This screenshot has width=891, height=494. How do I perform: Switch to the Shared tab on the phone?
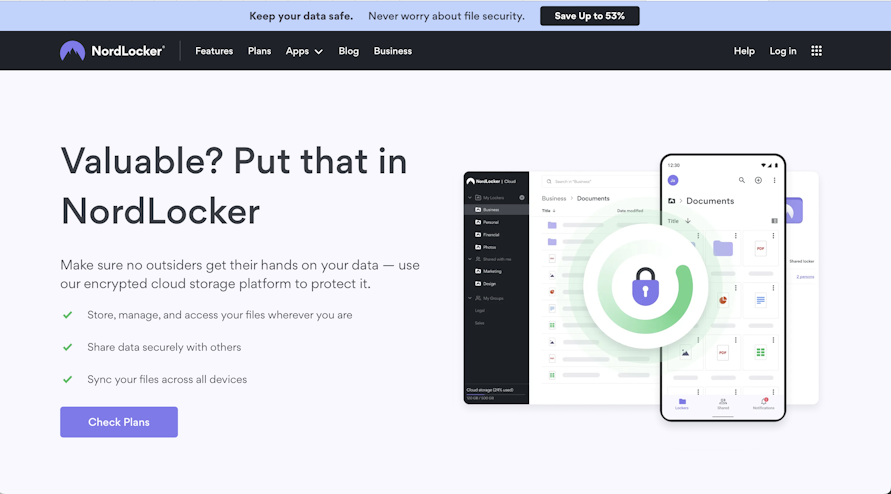point(723,404)
